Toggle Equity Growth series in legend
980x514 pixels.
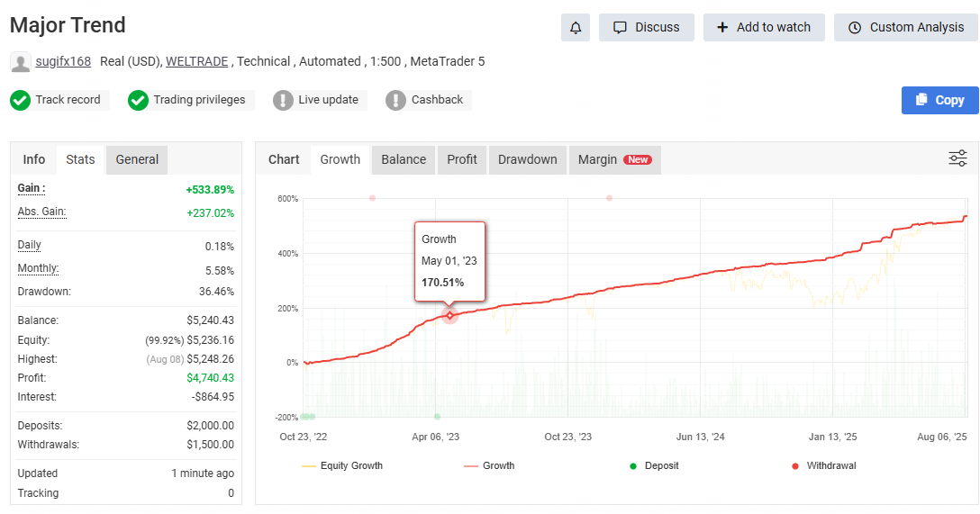pos(342,466)
